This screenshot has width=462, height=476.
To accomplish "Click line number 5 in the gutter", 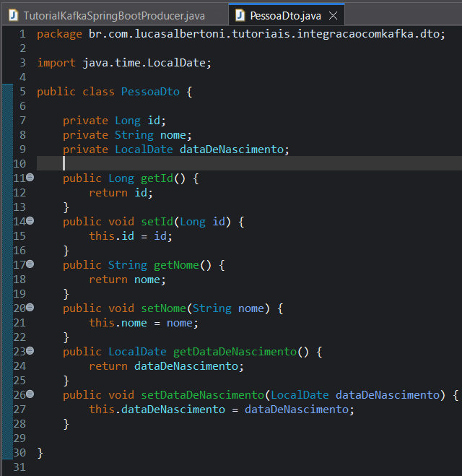I will click(x=22, y=92).
